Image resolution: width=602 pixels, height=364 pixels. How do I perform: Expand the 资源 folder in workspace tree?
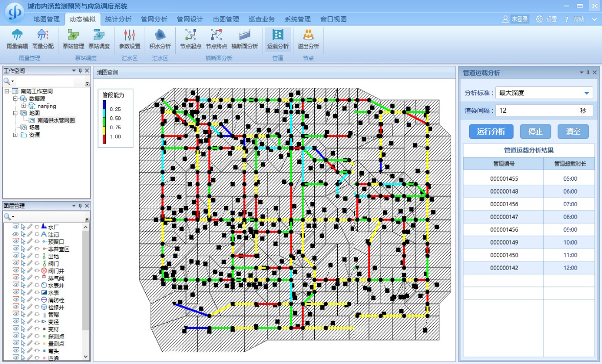coord(15,135)
